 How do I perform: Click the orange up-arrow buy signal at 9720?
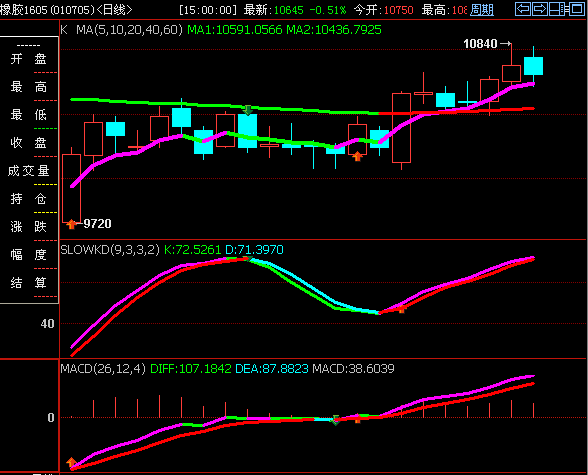click(x=71, y=224)
